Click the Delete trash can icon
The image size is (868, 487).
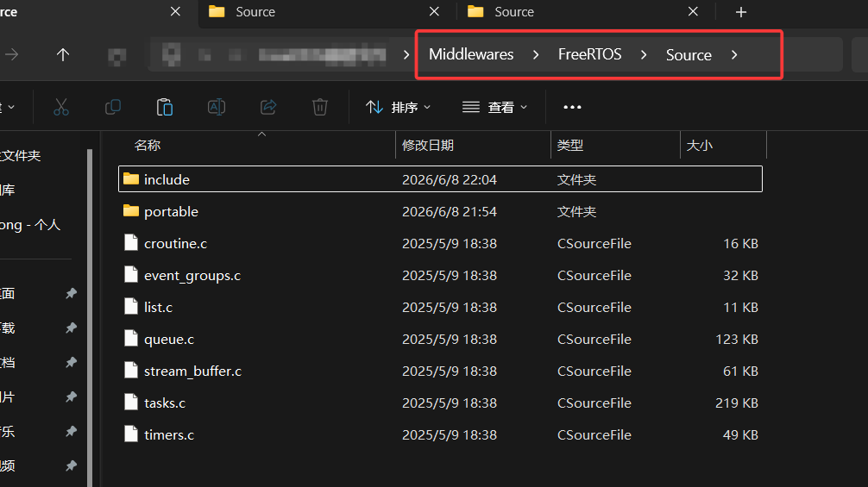pos(320,107)
